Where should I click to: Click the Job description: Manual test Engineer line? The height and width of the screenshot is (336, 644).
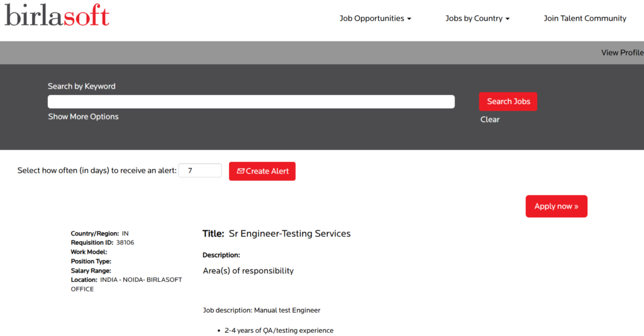[261, 310]
